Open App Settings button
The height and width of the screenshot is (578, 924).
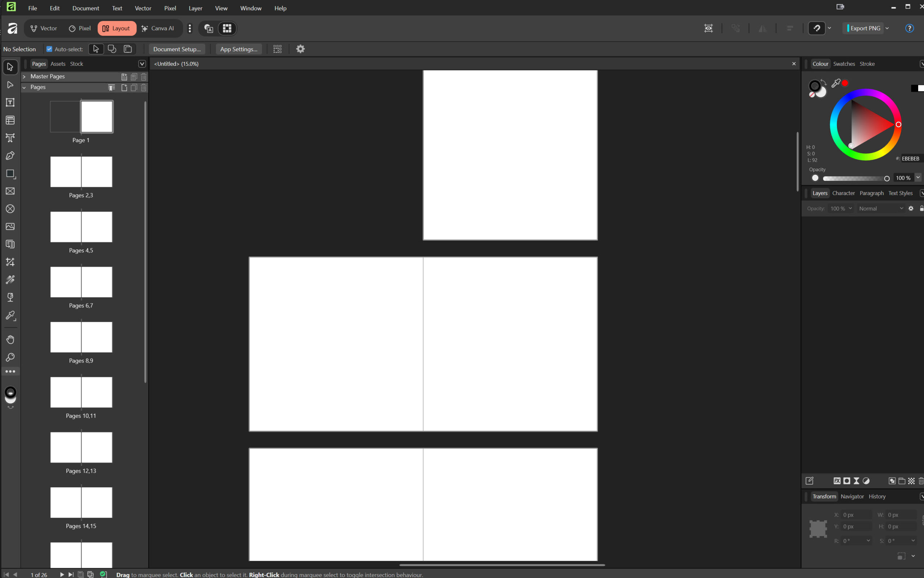point(239,49)
